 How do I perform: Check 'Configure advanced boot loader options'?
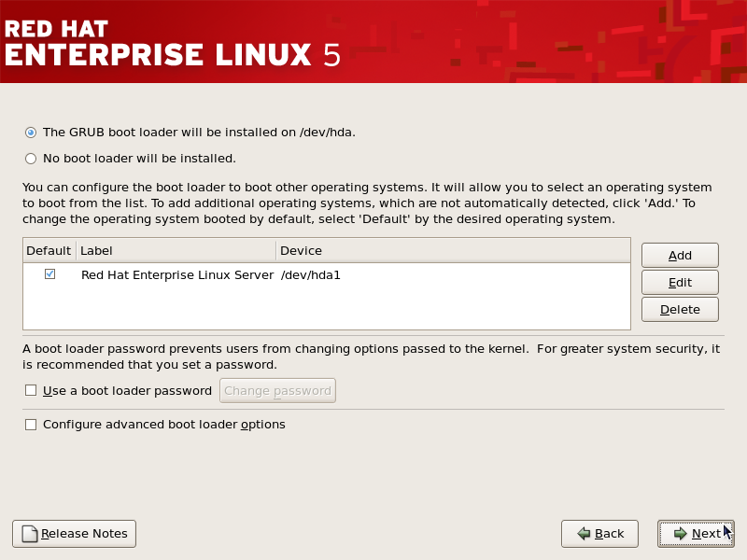pyautogui.click(x=31, y=425)
